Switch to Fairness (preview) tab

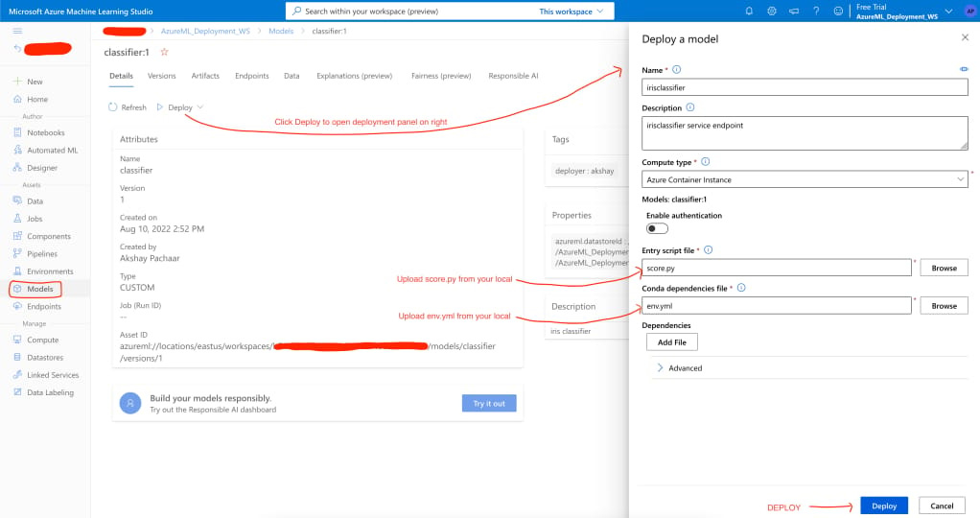coord(441,76)
